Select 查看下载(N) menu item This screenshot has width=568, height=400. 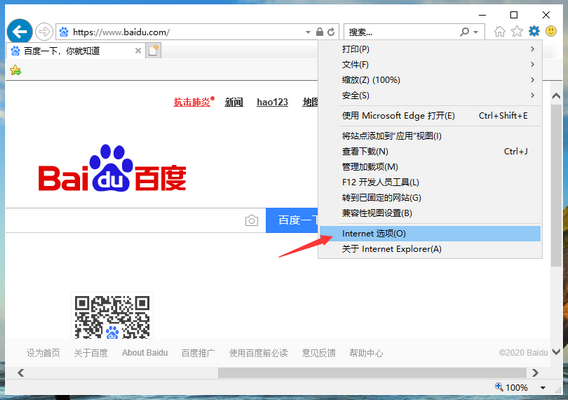pyautogui.click(x=430, y=151)
